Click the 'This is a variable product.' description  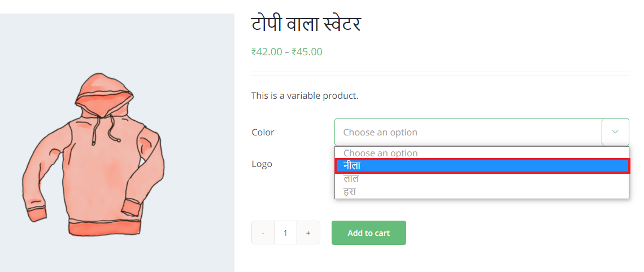(x=304, y=95)
